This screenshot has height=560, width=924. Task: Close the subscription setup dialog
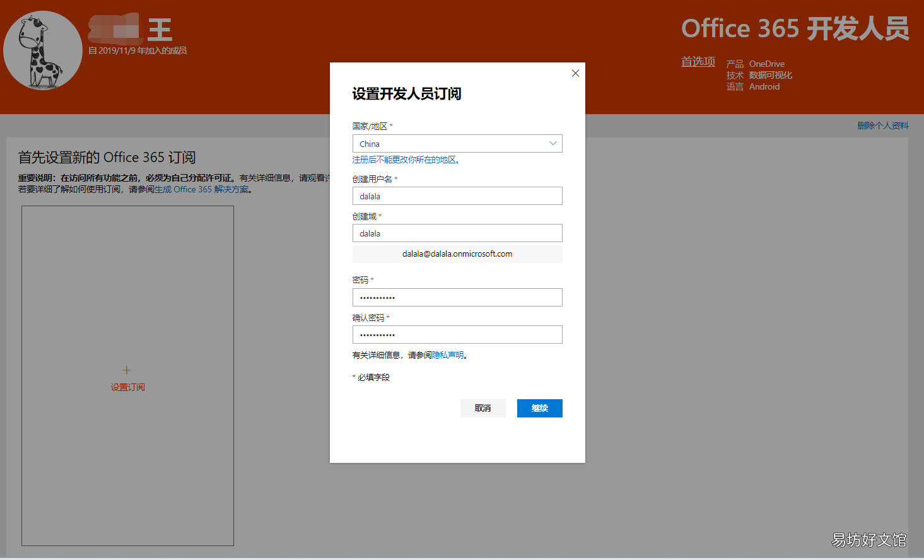(575, 73)
